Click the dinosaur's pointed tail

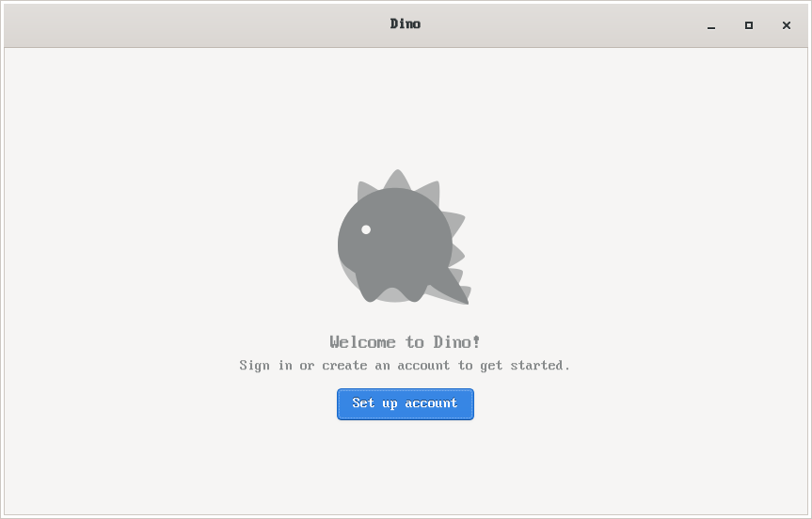pyautogui.click(x=454, y=290)
